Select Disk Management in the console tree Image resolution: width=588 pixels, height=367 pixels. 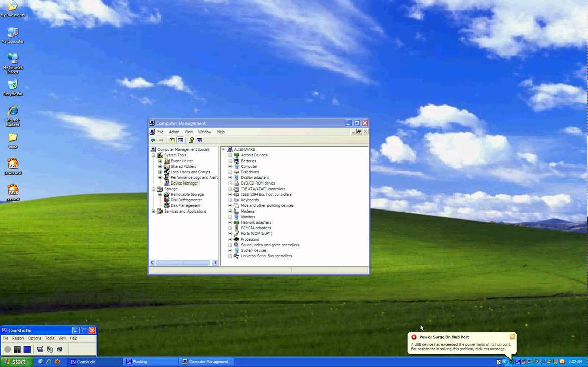[185, 205]
